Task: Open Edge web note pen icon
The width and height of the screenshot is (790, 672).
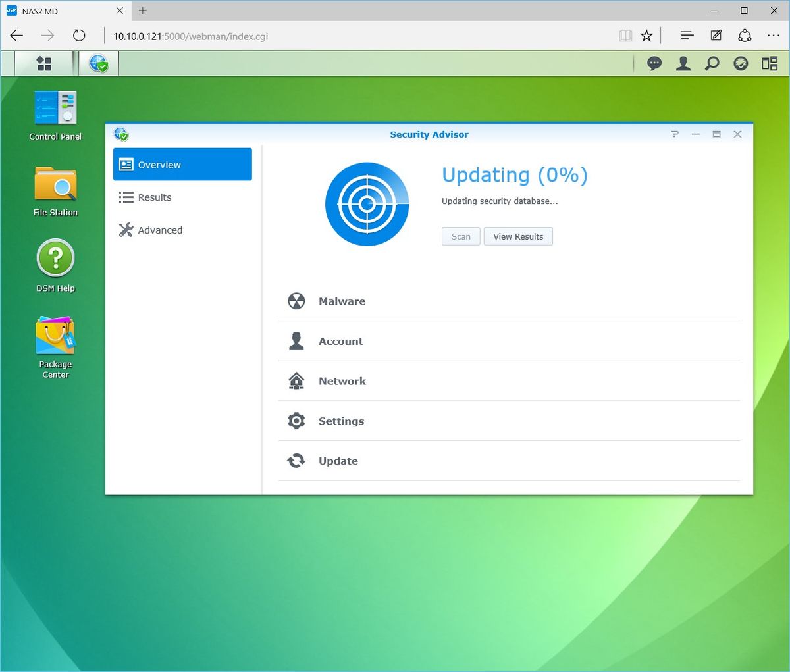Action: click(x=716, y=36)
